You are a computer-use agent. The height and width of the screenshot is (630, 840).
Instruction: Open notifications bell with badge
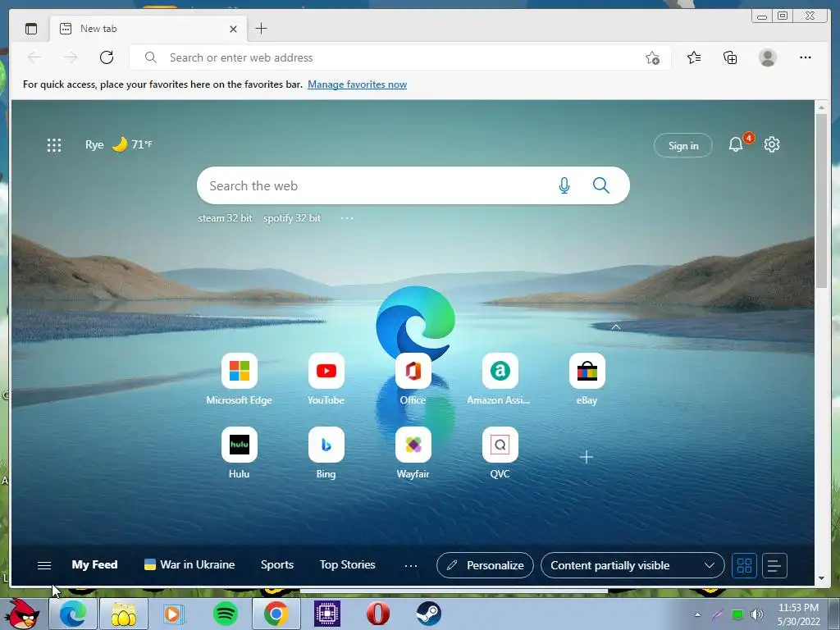pos(737,144)
